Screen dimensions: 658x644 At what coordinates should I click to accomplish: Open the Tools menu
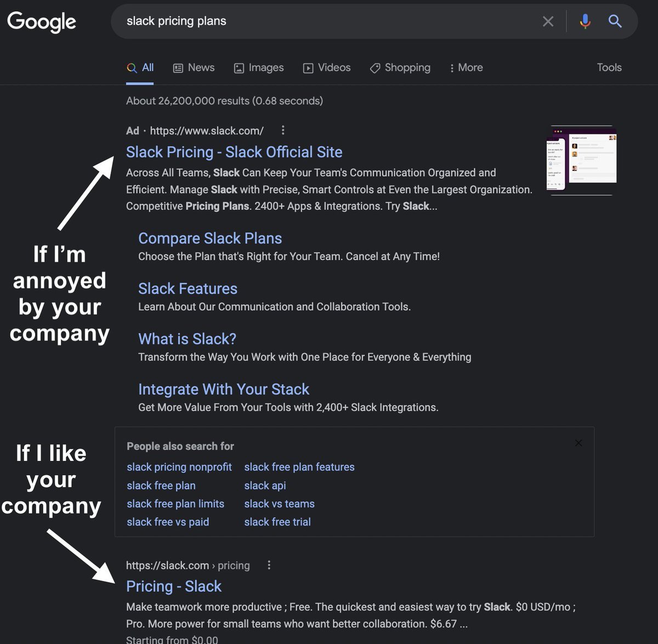(609, 67)
